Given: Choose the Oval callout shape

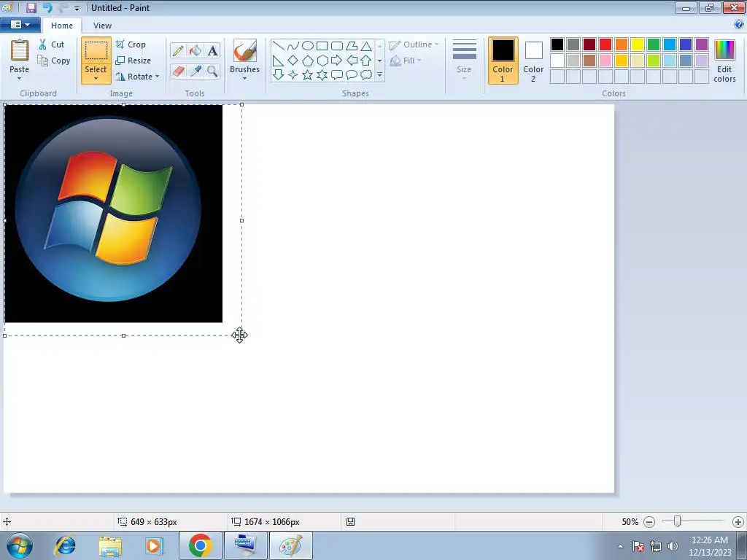Looking at the screenshot, I should 352,75.
